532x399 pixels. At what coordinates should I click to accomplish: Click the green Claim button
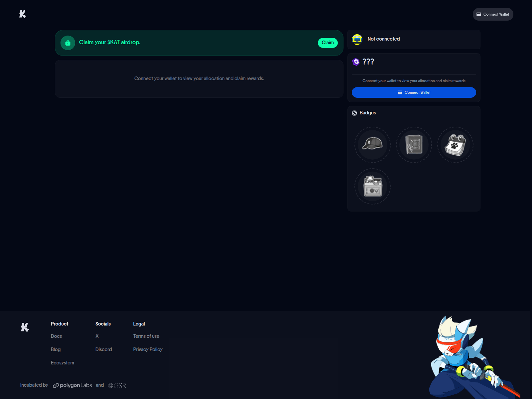pyautogui.click(x=328, y=43)
